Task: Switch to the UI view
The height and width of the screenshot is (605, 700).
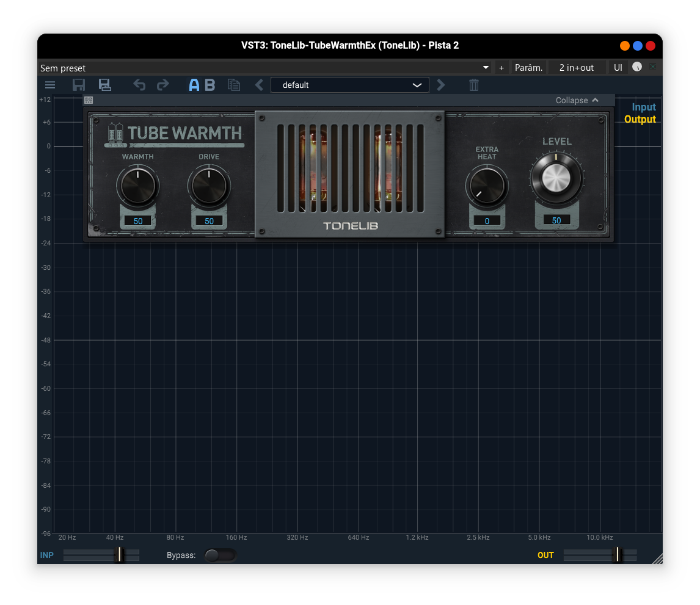Action: 618,67
